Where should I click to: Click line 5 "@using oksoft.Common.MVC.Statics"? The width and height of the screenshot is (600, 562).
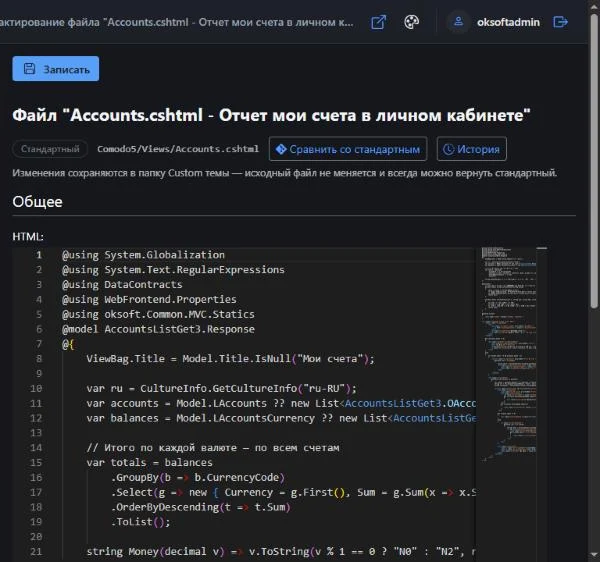(x=158, y=314)
